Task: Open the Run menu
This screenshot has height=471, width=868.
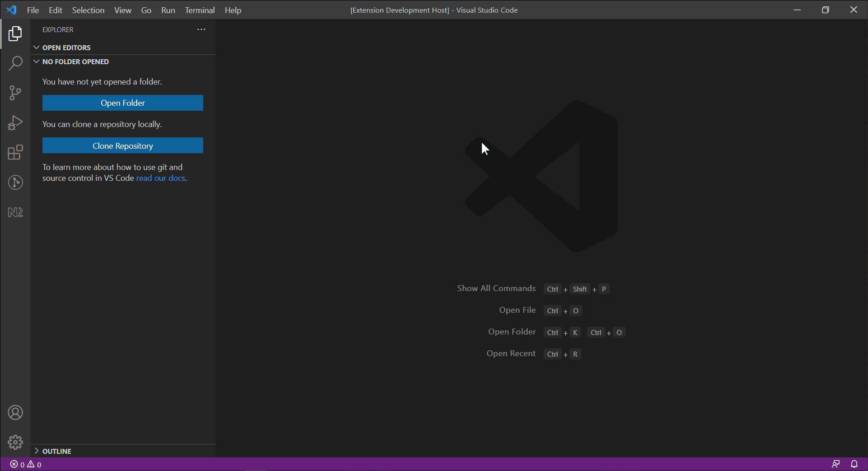Action: click(x=168, y=10)
